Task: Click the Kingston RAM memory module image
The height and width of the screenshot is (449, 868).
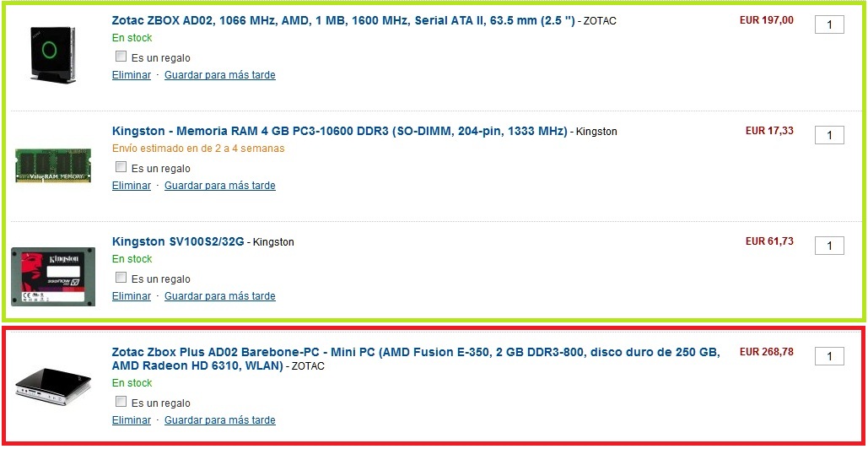Action: [x=53, y=165]
